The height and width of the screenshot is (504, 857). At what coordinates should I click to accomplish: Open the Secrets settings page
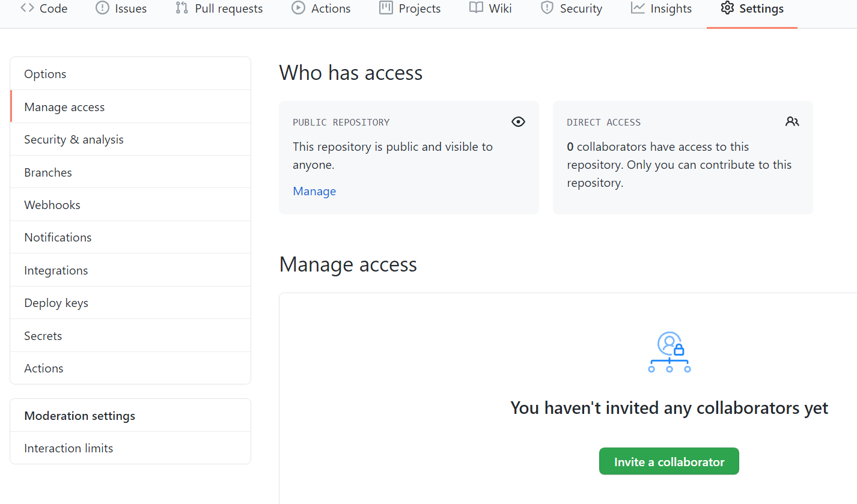pos(130,336)
